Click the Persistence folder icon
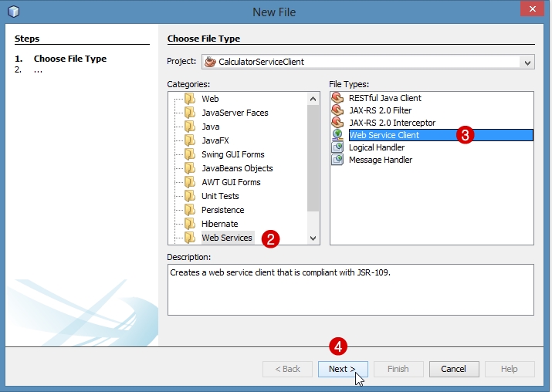The height and width of the screenshot is (392, 552). 190,210
